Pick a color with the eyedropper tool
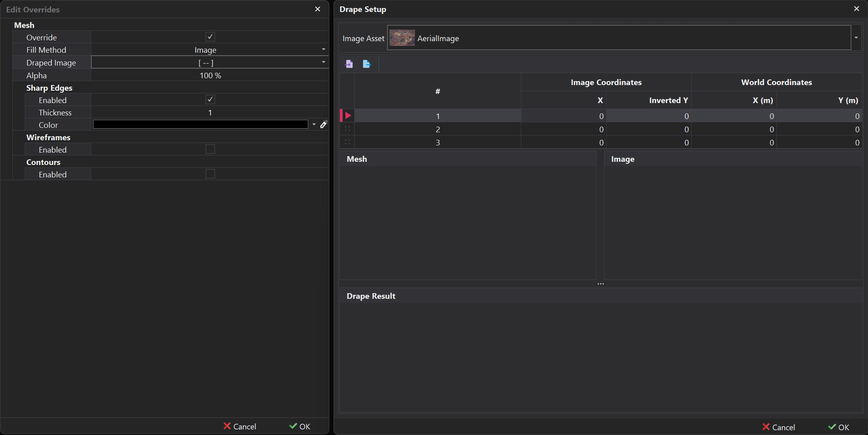This screenshot has height=435, width=868. [324, 125]
